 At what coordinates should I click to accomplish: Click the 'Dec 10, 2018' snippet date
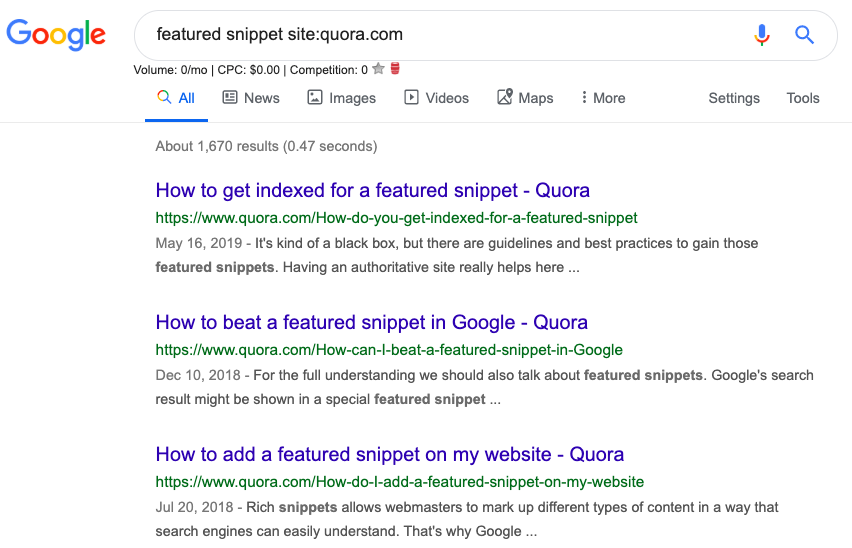(x=198, y=375)
